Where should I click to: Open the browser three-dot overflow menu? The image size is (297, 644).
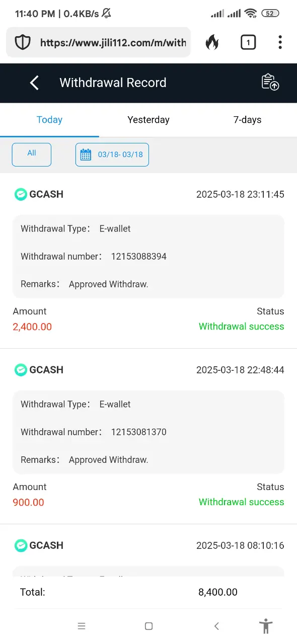(280, 42)
